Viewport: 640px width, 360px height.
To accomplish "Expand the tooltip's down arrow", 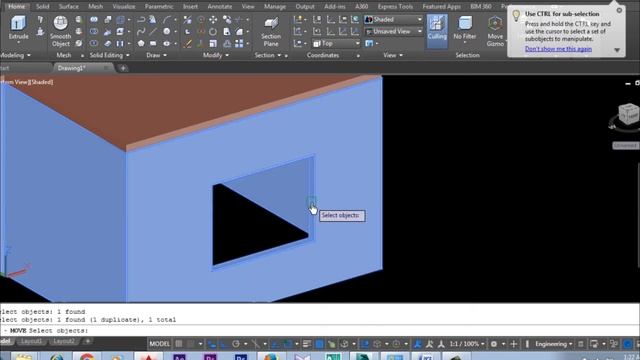I will (617, 50).
